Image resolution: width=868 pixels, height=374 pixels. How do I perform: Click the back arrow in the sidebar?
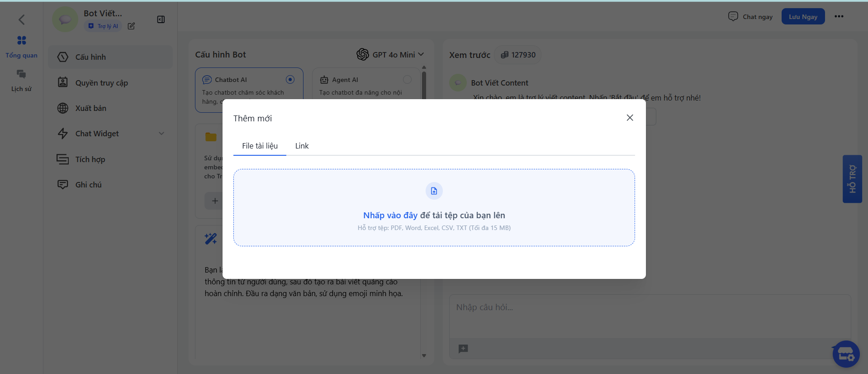[21, 19]
